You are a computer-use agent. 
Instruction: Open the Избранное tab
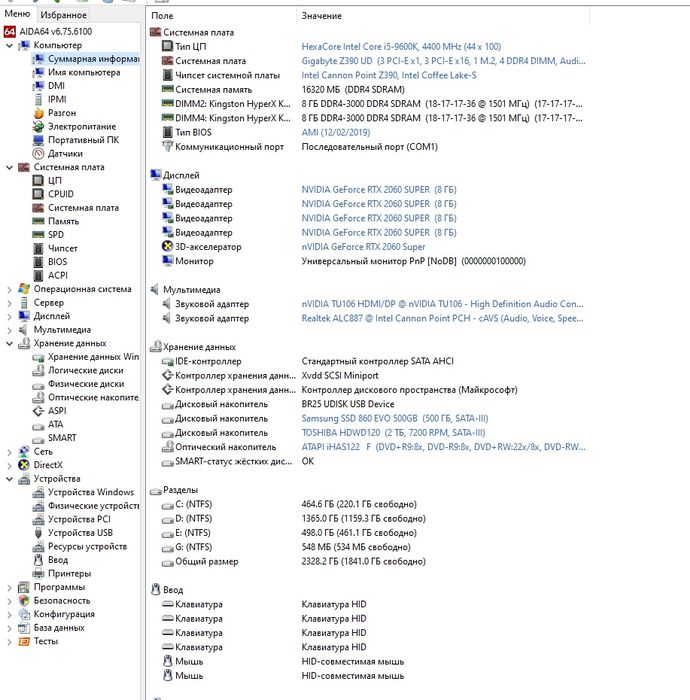tap(63, 15)
